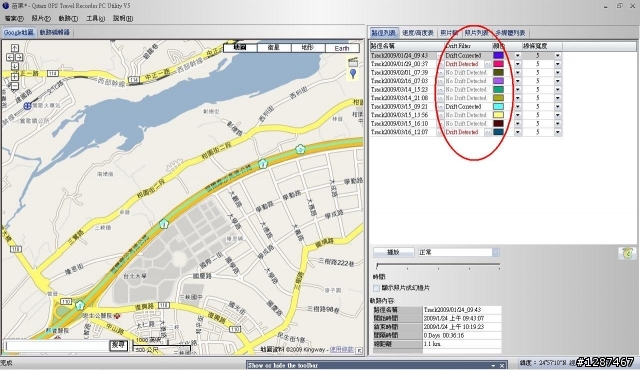Pan the map left with arrow
640x370 pixels.
pos(10,57)
